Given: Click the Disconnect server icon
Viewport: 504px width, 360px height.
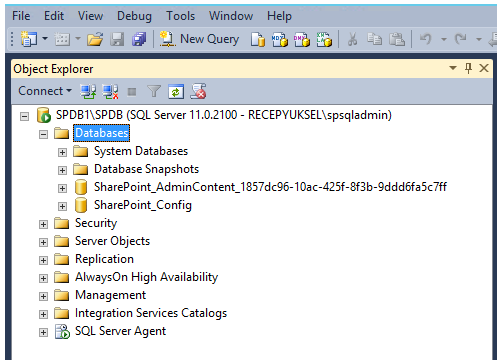Looking at the screenshot, I should (x=110, y=91).
